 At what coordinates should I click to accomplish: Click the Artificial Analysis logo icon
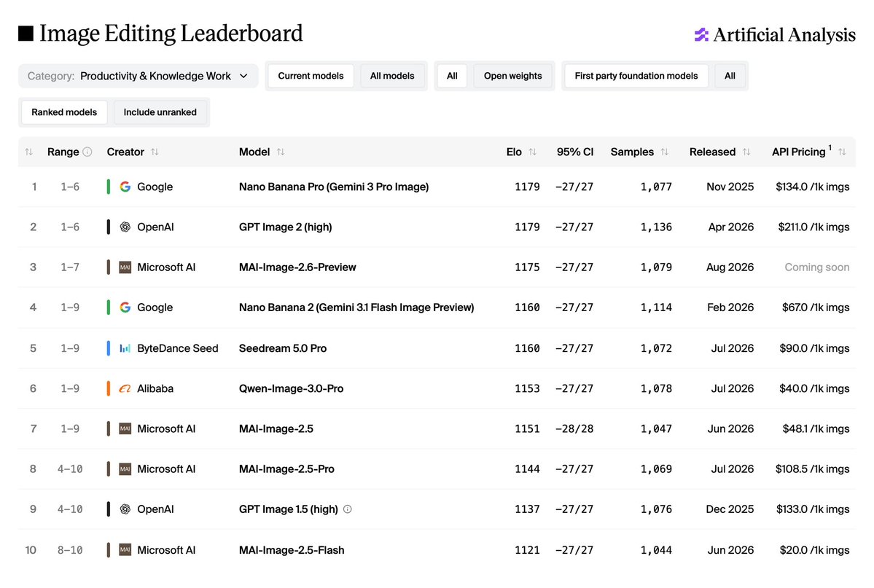pyautogui.click(x=701, y=34)
